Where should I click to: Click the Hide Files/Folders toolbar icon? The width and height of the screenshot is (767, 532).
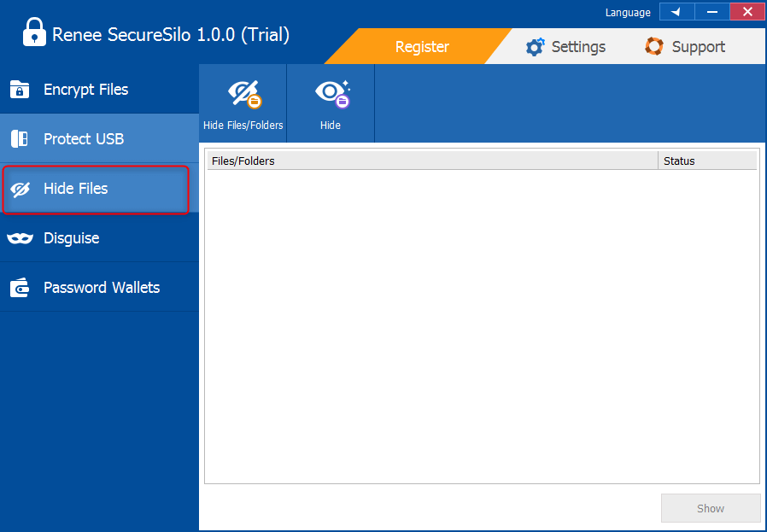245,94
